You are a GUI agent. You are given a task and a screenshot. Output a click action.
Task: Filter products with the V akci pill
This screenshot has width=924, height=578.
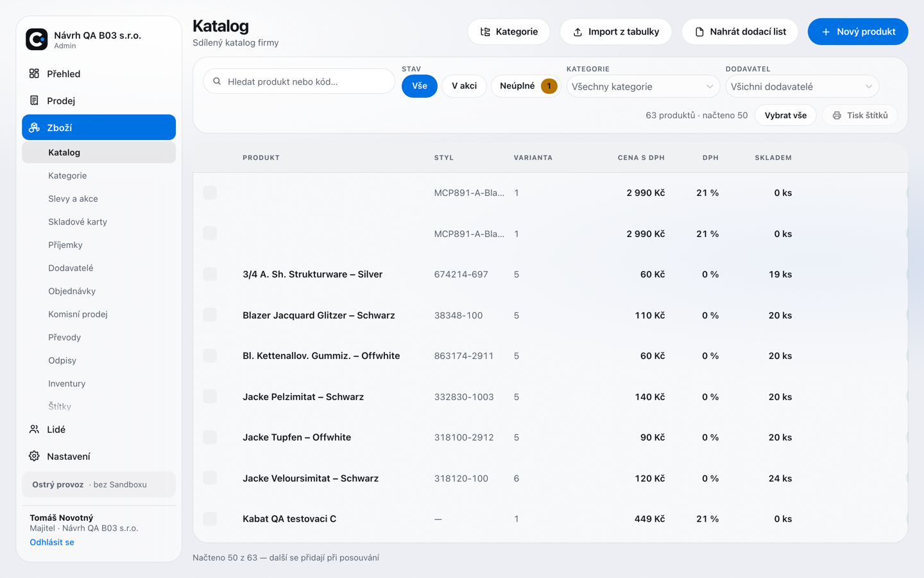464,86
